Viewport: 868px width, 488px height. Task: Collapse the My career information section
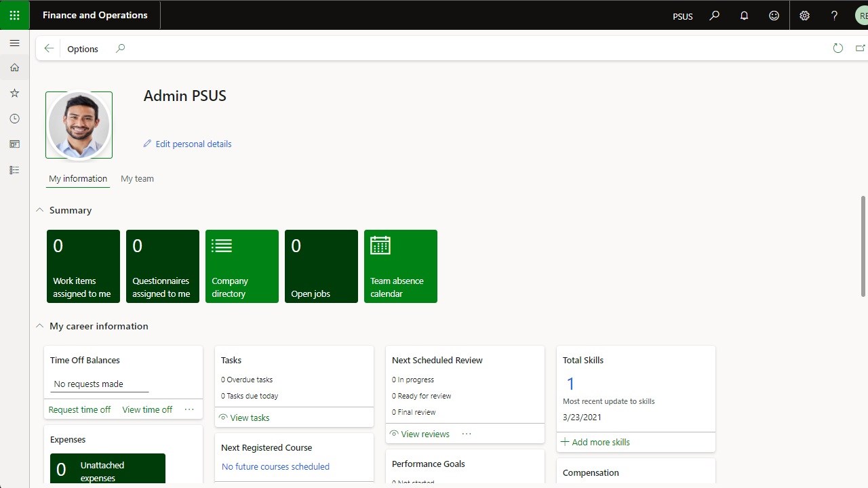(40, 326)
